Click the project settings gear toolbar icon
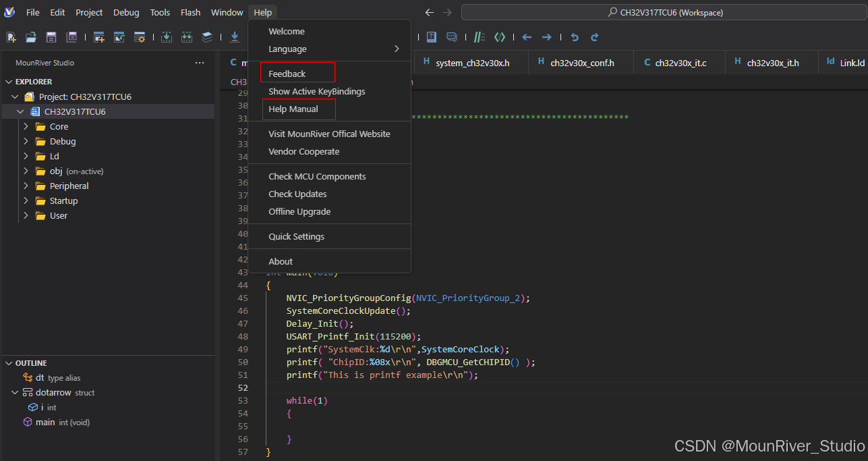 tap(140, 37)
